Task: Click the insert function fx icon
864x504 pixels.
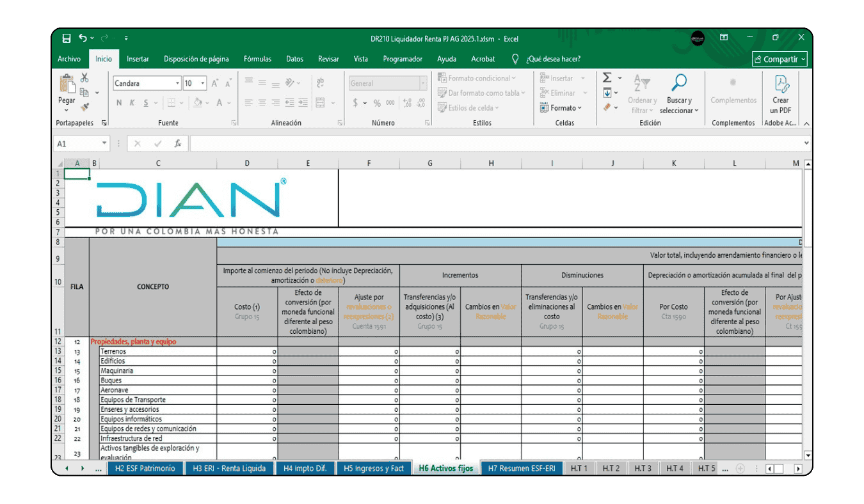Action: tap(178, 144)
